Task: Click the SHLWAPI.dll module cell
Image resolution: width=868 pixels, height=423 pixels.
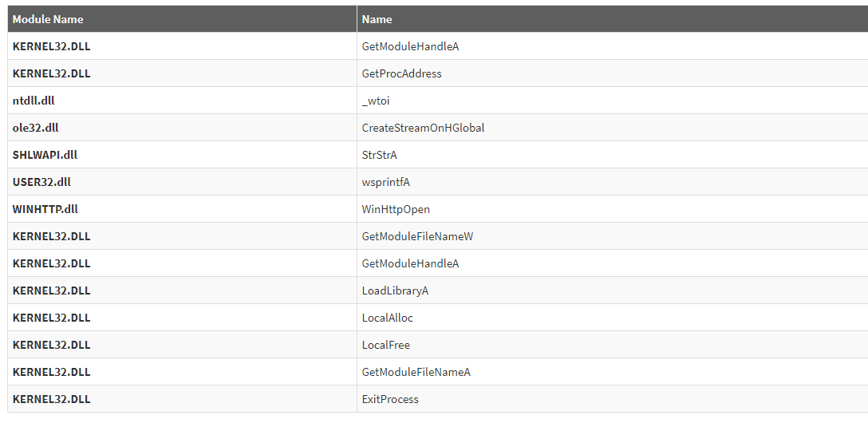Action: (45, 155)
